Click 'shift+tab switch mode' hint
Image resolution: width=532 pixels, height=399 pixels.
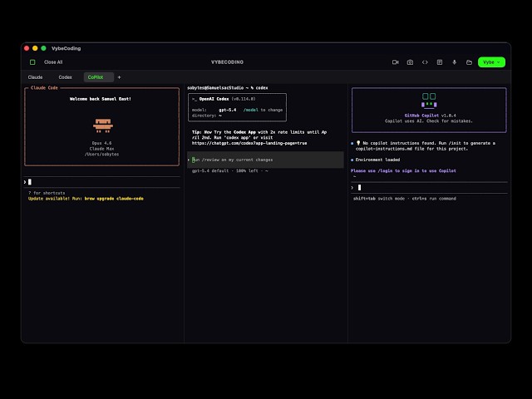(x=379, y=199)
